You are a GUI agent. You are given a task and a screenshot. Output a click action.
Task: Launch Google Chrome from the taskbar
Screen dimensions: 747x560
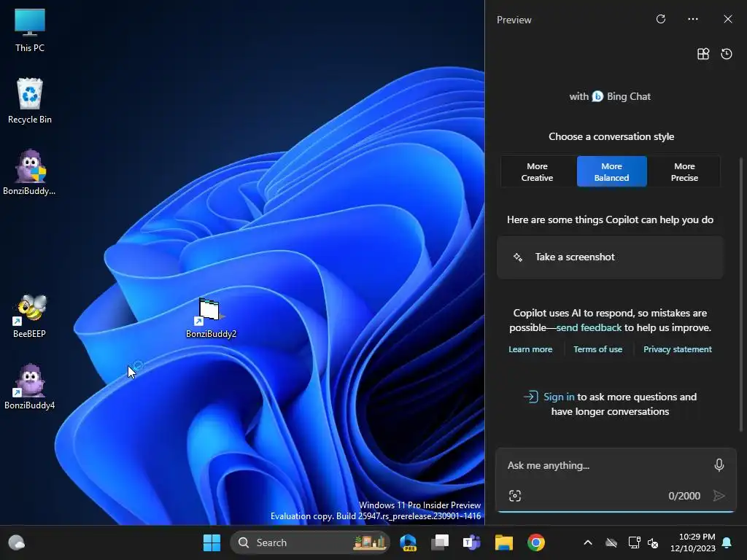(x=536, y=542)
